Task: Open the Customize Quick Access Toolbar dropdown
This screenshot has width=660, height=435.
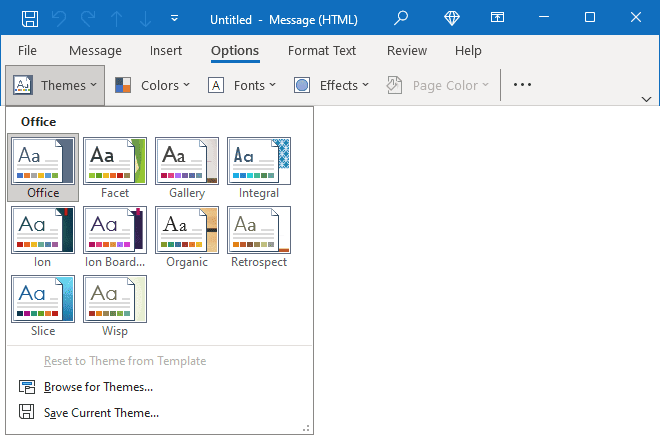Action: coord(174,18)
